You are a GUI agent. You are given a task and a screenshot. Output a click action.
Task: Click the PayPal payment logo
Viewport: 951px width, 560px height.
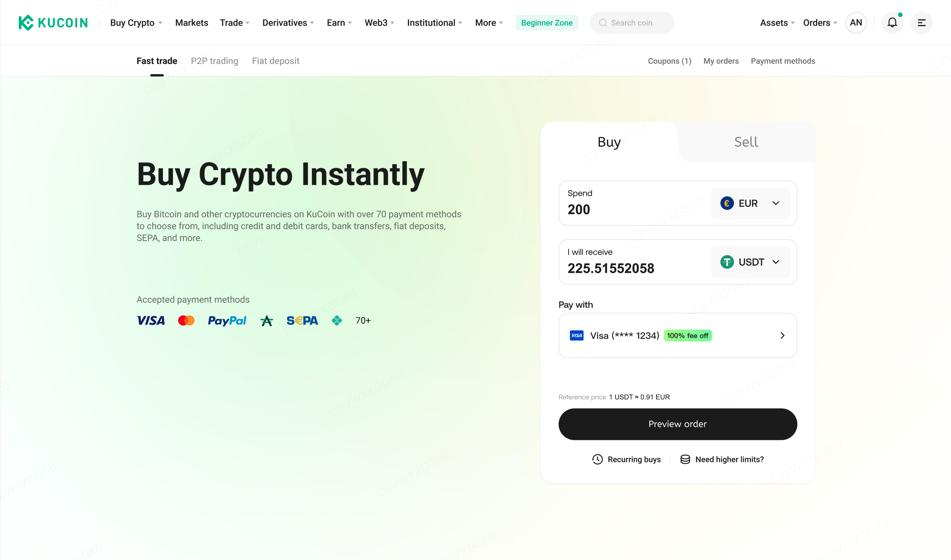tap(227, 321)
